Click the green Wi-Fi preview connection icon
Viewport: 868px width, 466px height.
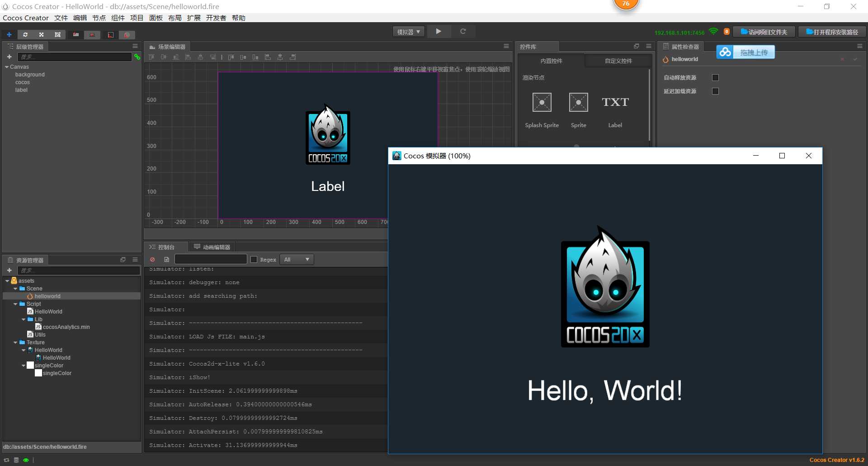(x=714, y=31)
